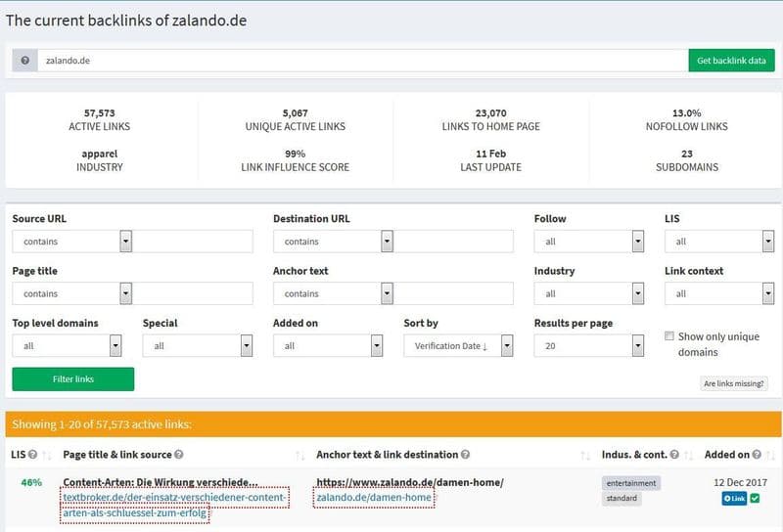
Task: Click the blue Link badge button
Action: 734,498
